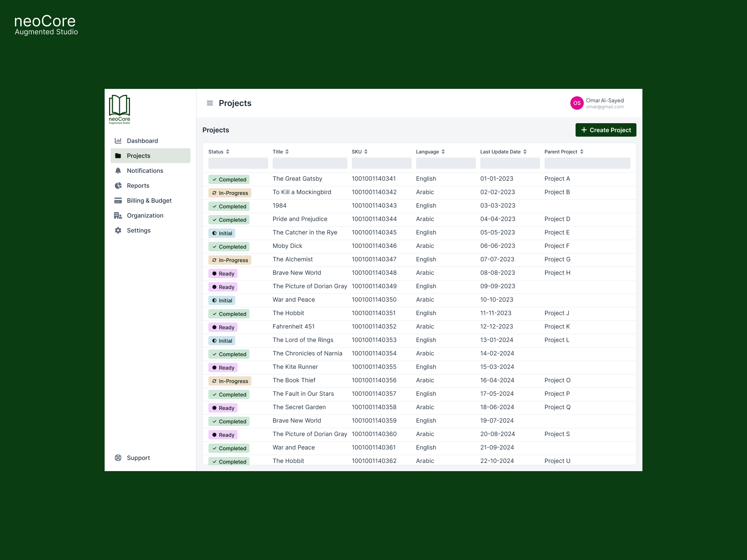Click the Support lifebuoy icon
Viewport: 747px width, 560px height.
point(118,458)
